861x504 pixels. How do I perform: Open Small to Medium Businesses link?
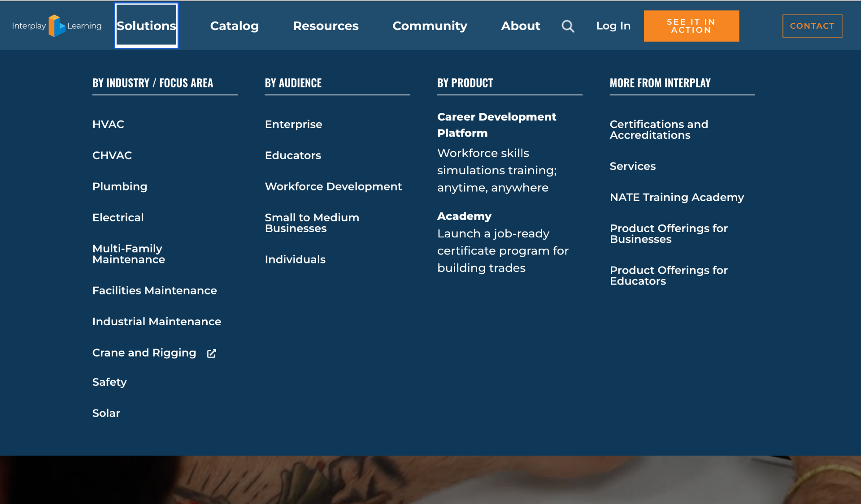312,223
